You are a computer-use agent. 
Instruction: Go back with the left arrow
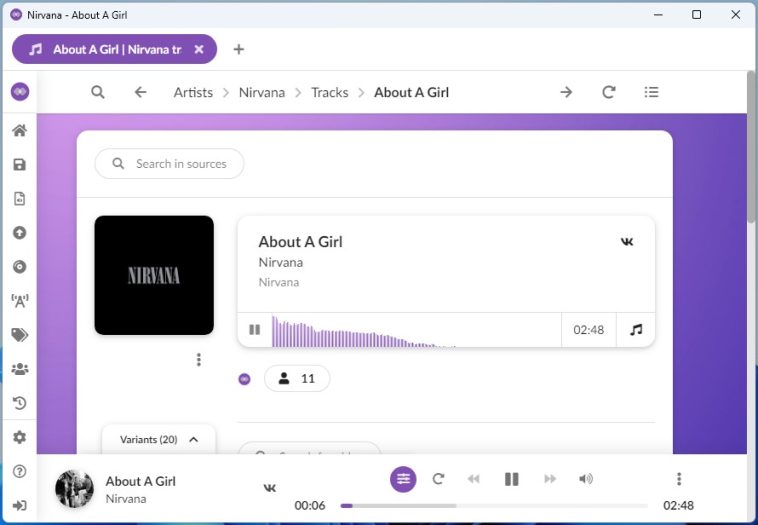[140, 92]
